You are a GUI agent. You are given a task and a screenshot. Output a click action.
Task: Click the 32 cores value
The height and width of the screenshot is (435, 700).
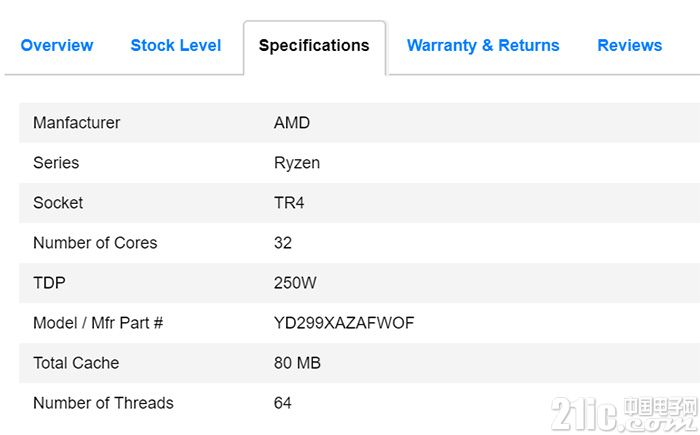click(x=283, y=243)
